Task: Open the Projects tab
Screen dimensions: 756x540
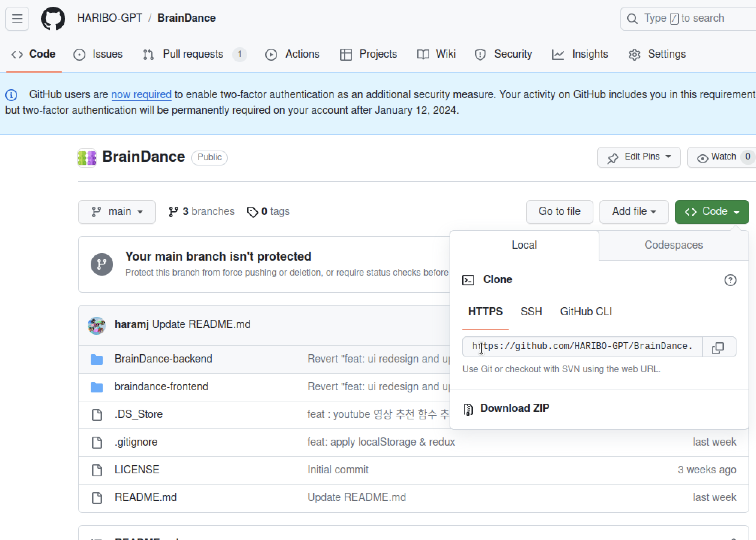Action: [x=368, y=54]
